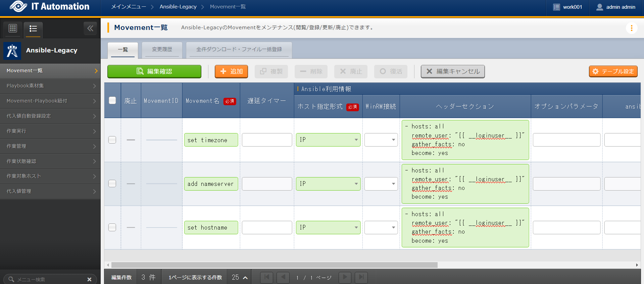The image size is (644, 284).
Task: Open the admin user profile icon
Action: tap(599, 7)
